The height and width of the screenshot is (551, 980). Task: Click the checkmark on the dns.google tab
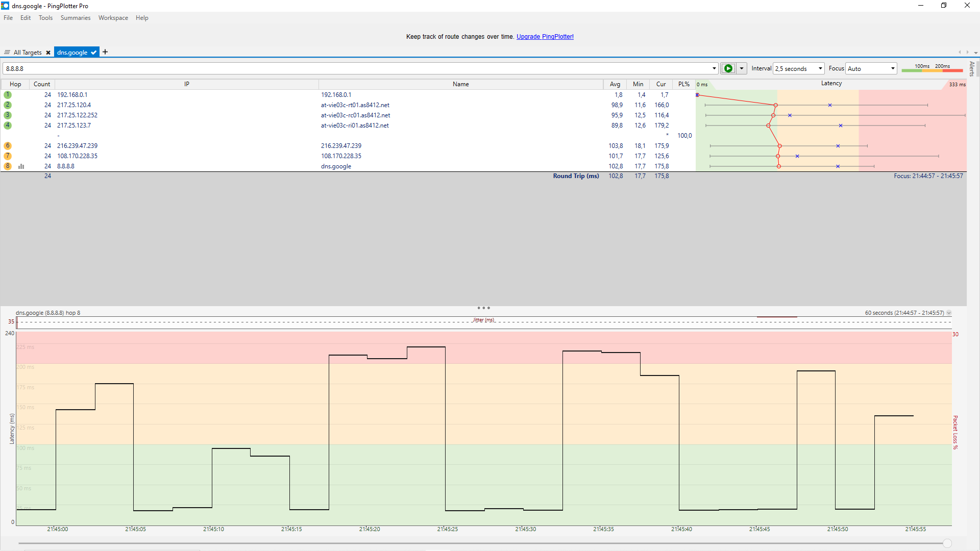94,53
